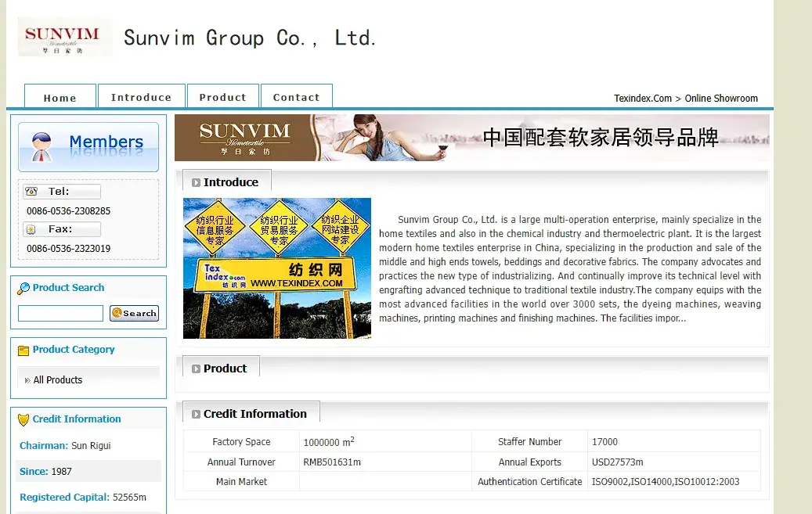Viewport: 812px width, 514px height.
Task: Click the Members person avatar icon
Action: click(x=41, y=146)
